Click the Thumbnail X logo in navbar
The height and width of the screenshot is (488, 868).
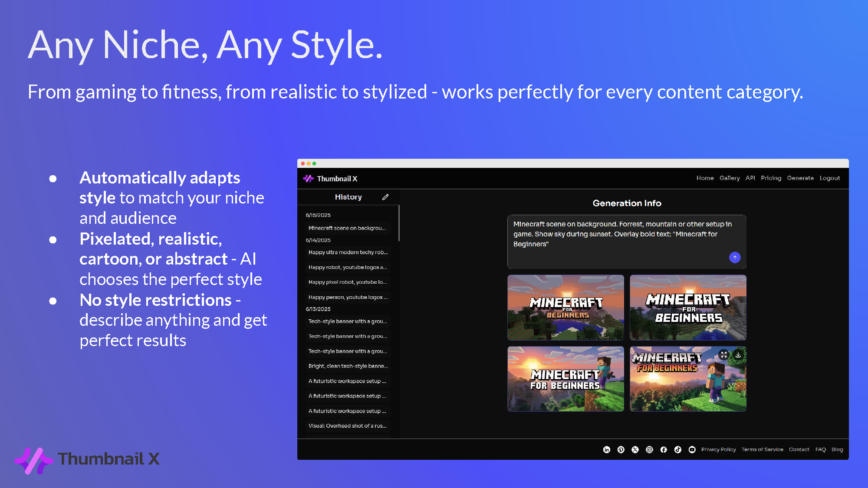pos(330,179)
